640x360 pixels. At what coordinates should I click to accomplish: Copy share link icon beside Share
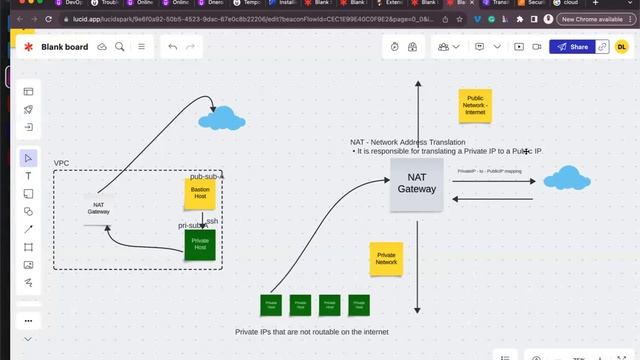pyautogui.click(x=602, y=47)
